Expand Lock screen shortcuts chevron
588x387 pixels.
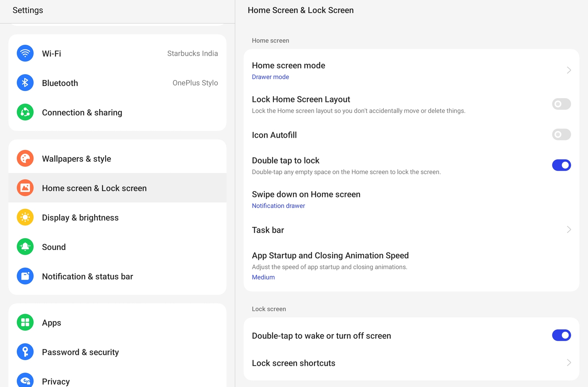click(x=568, y=363)
